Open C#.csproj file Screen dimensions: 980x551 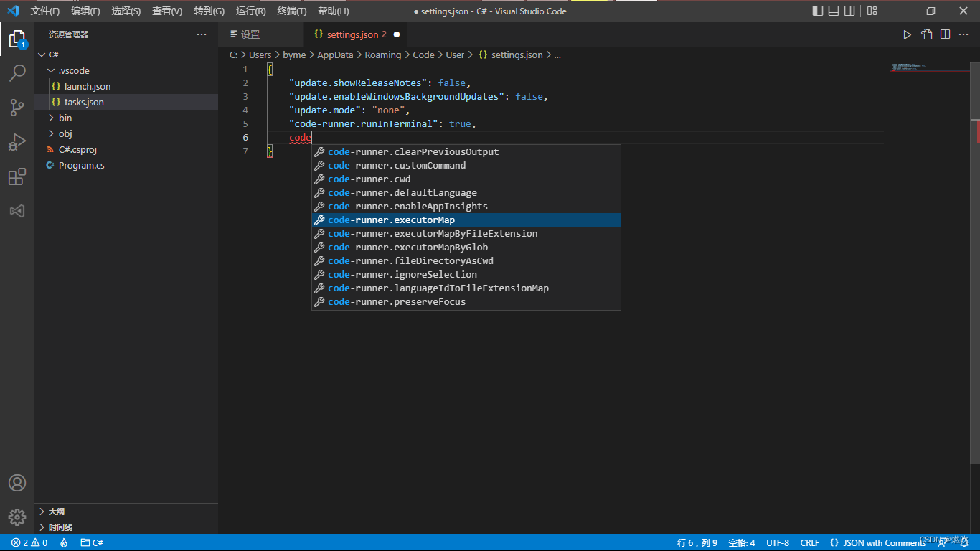click(x=126, y=149)
